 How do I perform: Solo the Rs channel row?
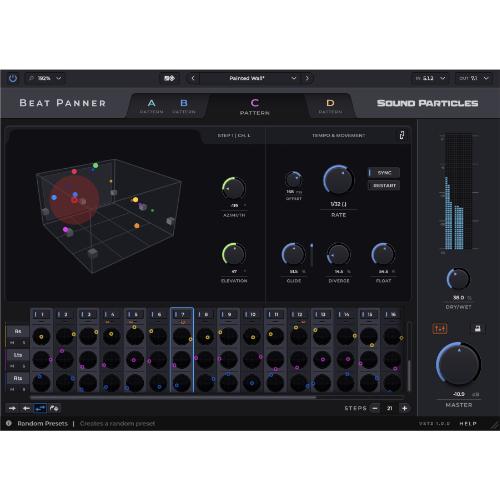tap(24, 342)
